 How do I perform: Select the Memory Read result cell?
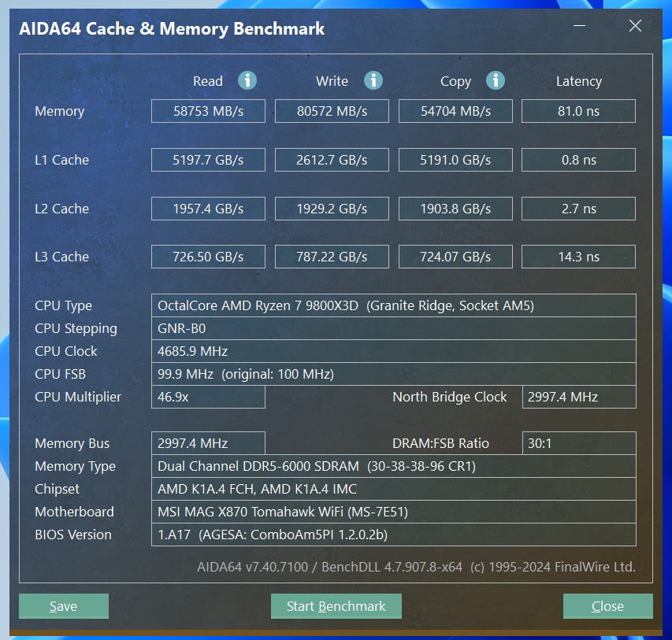click(208, 111)
